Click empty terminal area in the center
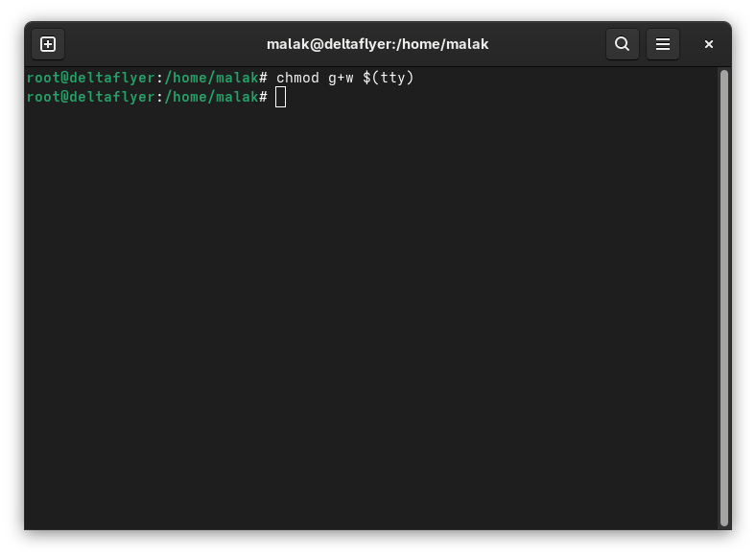This screenshot has height=557, width=756. 374,307
